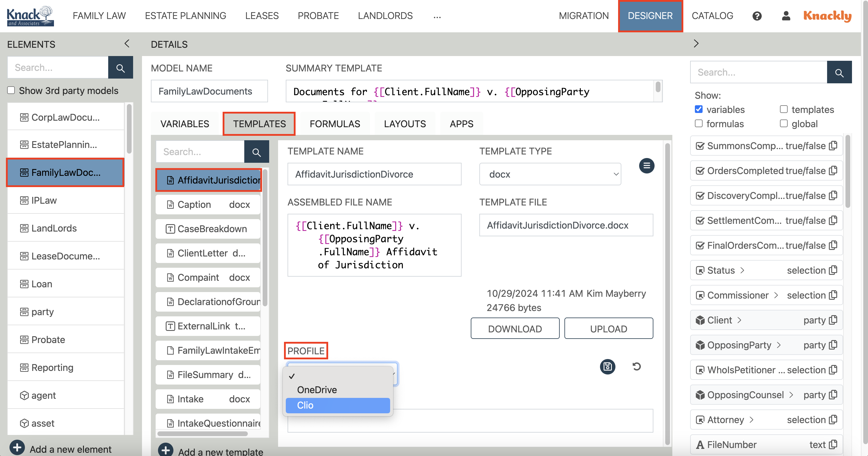Copy the FinalOrdersCom... variable via its copy icon
868x456 pixels.
[x=833, y=245]
